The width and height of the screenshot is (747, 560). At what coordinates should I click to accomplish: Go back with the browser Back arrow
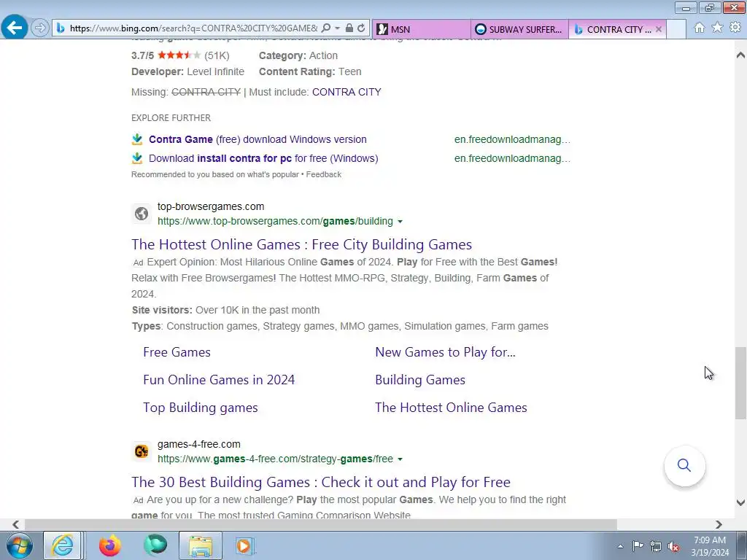[15, 28]
